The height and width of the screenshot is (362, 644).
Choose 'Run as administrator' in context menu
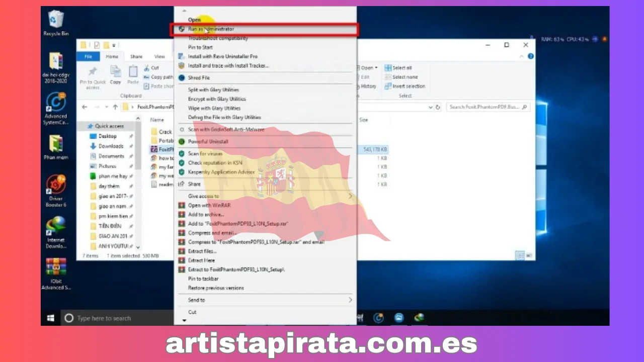(x=265, y=29)
